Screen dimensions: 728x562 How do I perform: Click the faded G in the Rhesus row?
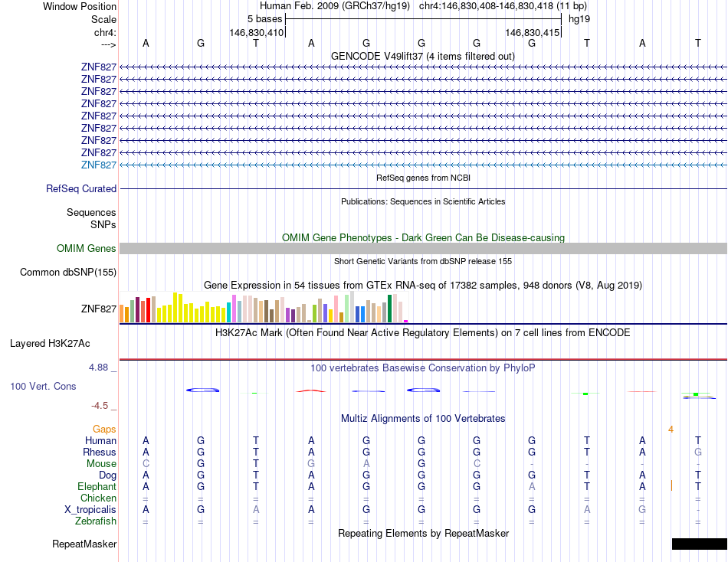[x=698, y=452]
